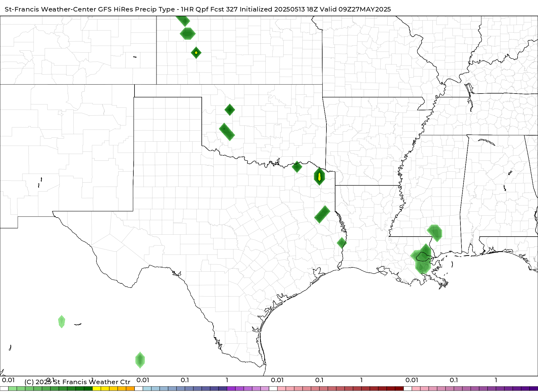Click the yellow-core diamond rain cell in Kansas
The image size is (538, 392).
click(x=196, y=53)
